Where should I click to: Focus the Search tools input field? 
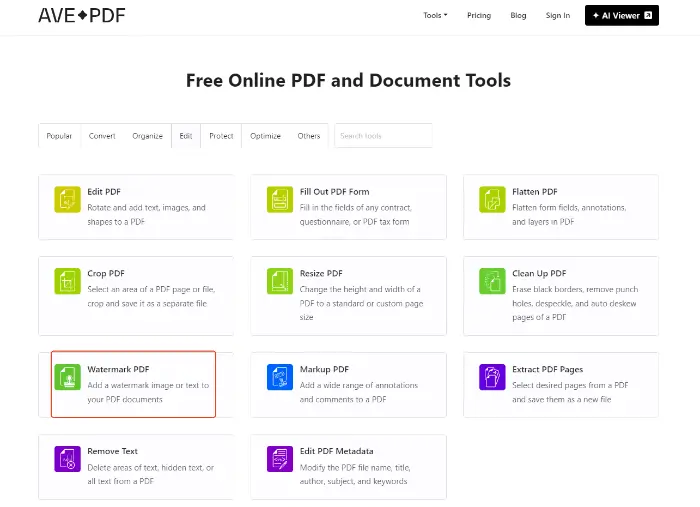[x=383, y=136]
